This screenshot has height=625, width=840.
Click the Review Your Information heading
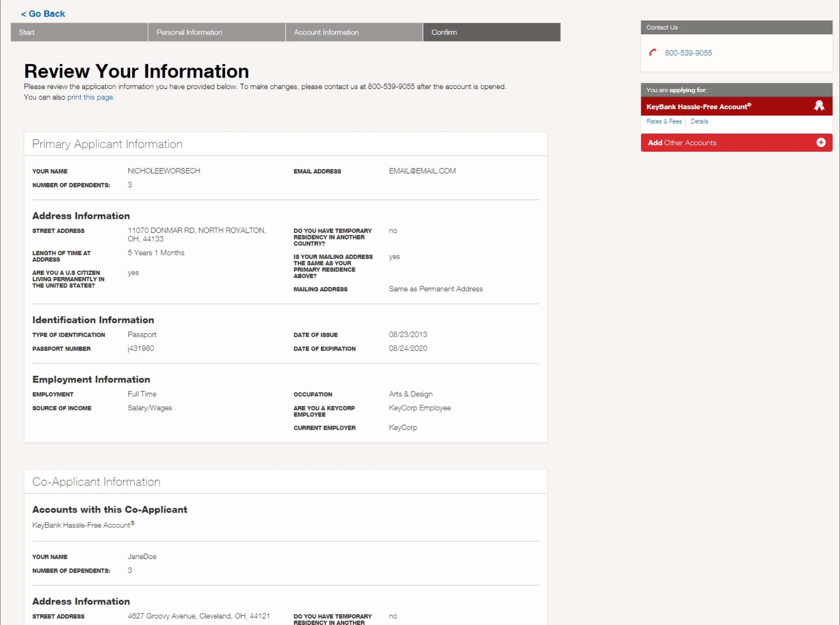(x=136, y=71)
